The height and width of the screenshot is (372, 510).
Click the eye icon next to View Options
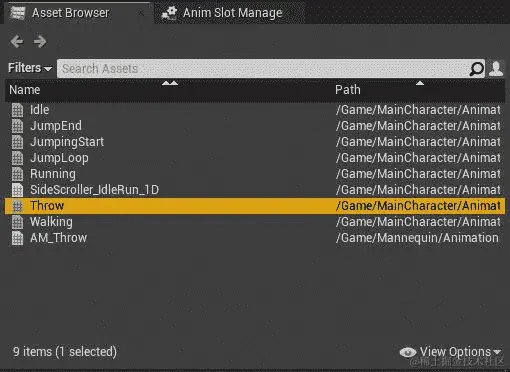[x=408, y=352]
